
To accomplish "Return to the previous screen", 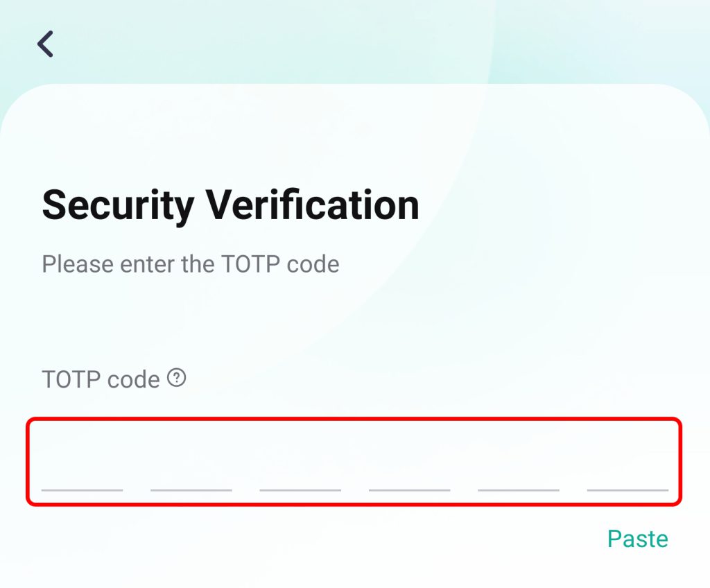I will 46,44.
